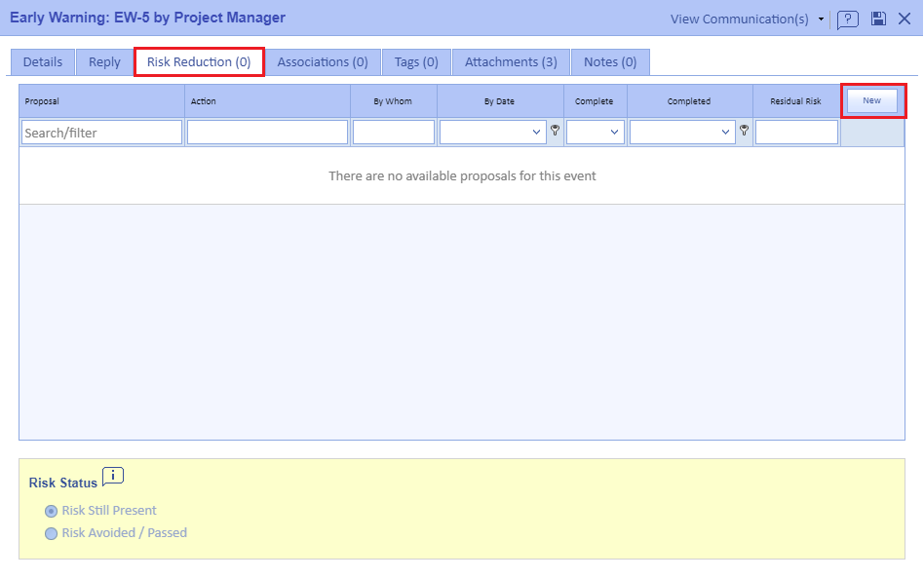Click the Proposal Search/filter field
Image resolution: width=924 pixels, height=580 pixels.
pos(101,133)
